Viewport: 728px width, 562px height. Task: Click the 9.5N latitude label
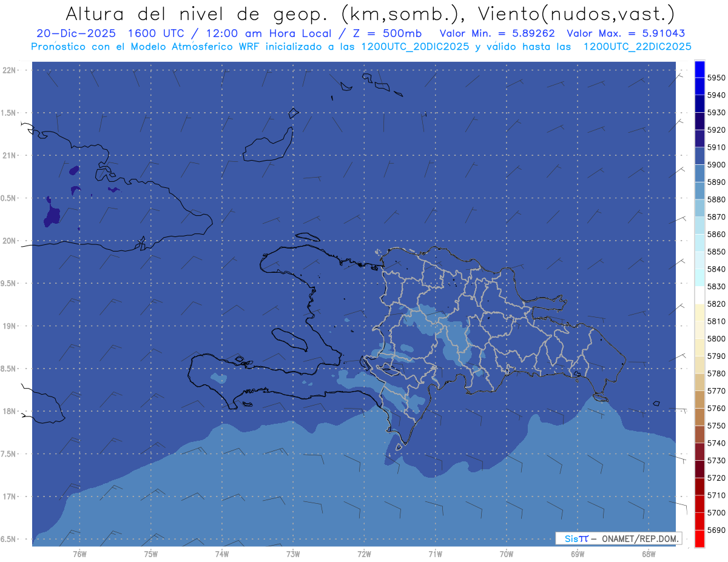(8, 284)
